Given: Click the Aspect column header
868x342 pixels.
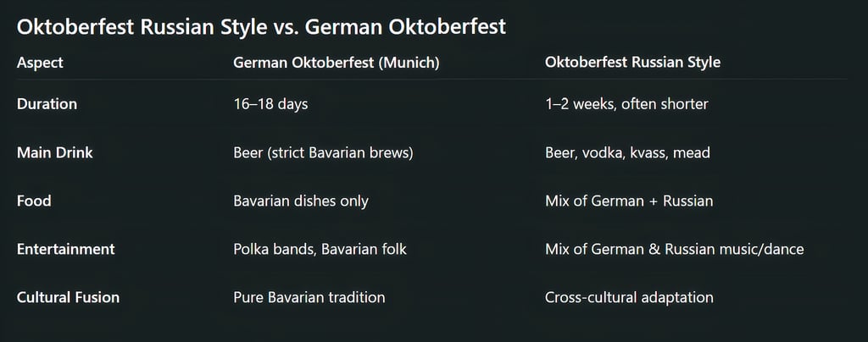Looking at the screenshot, I should click(x=40, y=63).
